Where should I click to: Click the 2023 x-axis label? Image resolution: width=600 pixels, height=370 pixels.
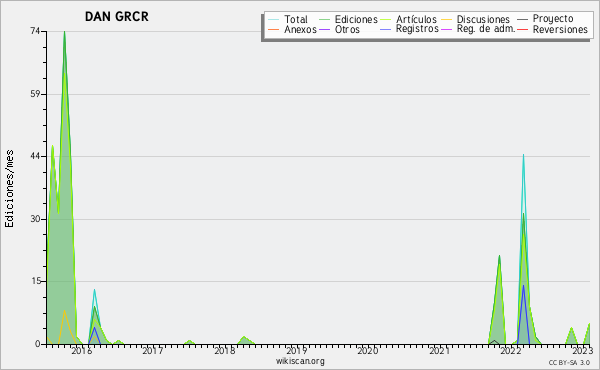click(582, 350)
